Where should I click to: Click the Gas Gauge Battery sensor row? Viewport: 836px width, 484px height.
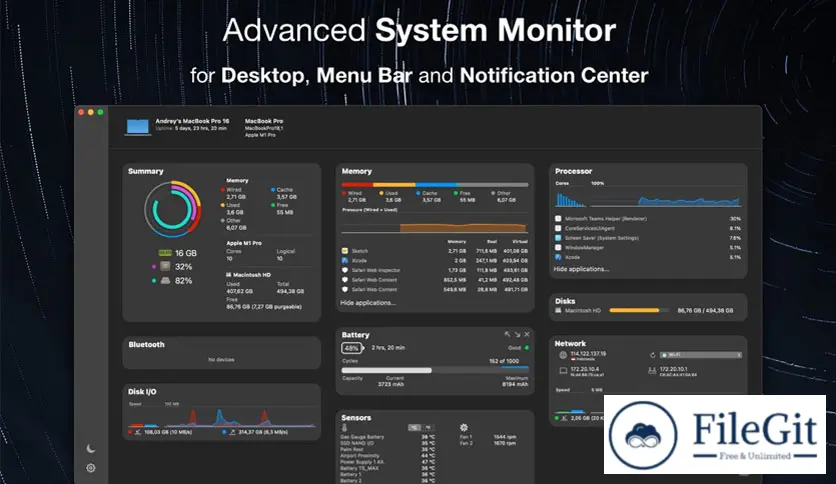tap(388, 437)
